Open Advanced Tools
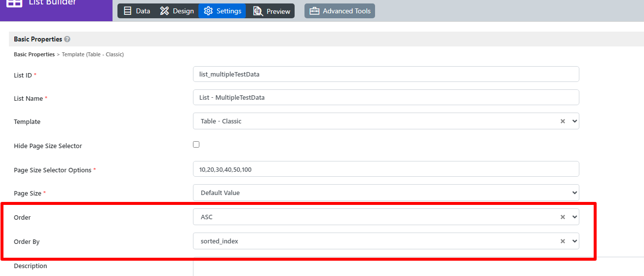 [340, 11]
